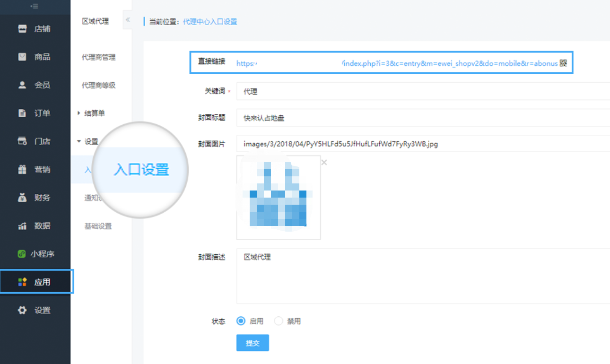Click the 会员 members person icon
610x364 pixels.
point(22,85)
